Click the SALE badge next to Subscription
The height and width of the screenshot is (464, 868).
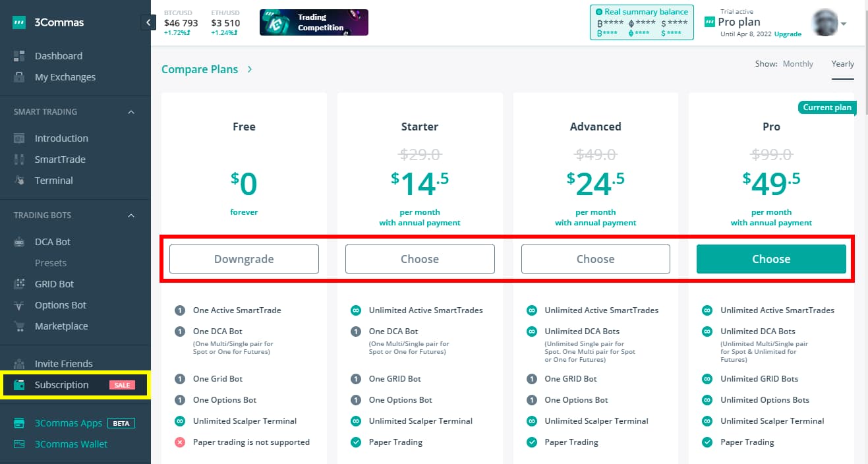pyautogui.click(x=122, y=385)
